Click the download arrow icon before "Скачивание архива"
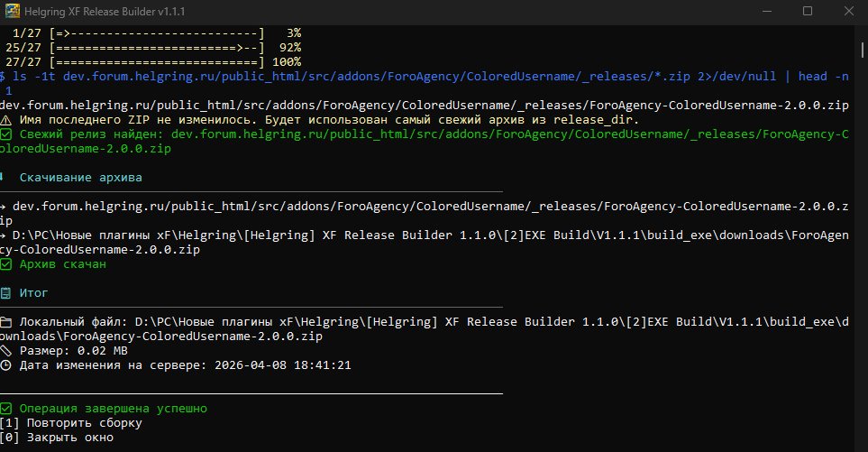Screen dimensions: 868x452 pyautogui.click(x=3, y=177)
